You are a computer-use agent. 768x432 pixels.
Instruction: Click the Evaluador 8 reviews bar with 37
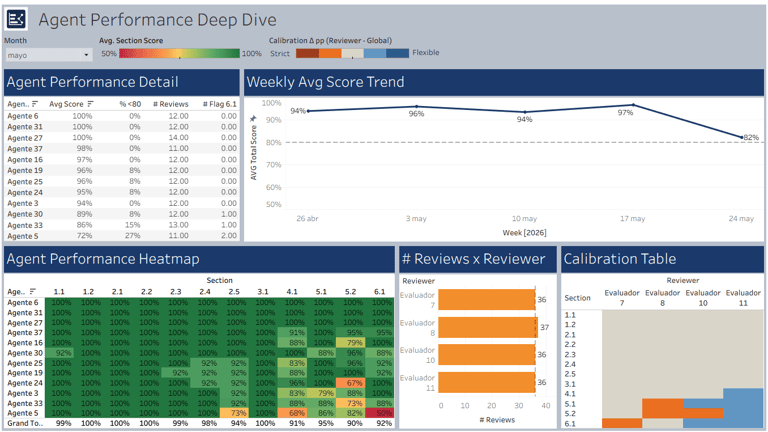coord(488,327)
